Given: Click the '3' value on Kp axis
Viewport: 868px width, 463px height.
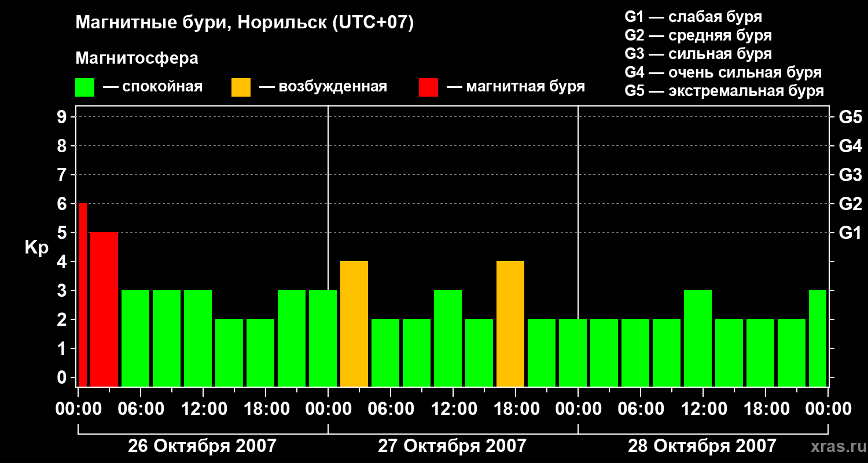Looking at the screenshot, I should [x=63, y=291].
